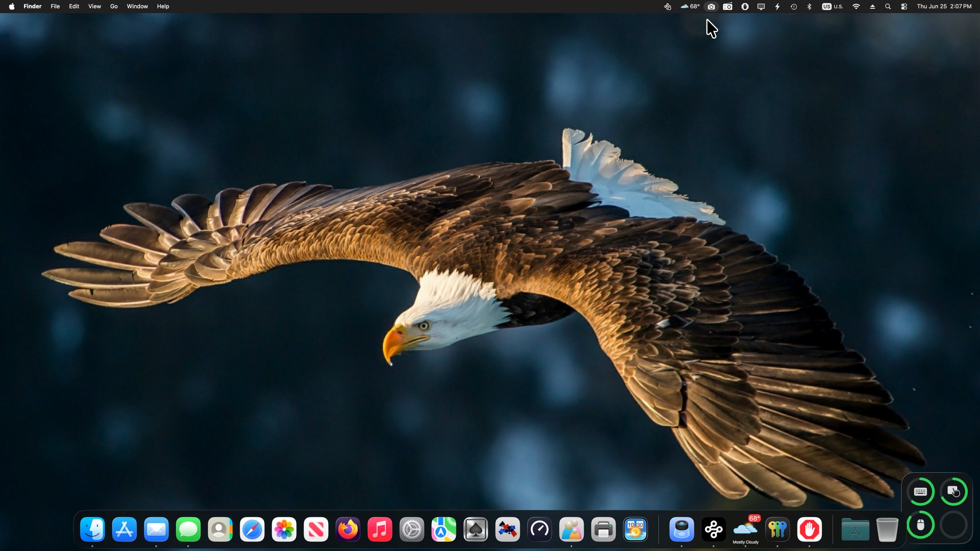Viewport: 980px width, 551px height.
Task: Open the Time Machine menu bar icon
Action: point(794,7)
